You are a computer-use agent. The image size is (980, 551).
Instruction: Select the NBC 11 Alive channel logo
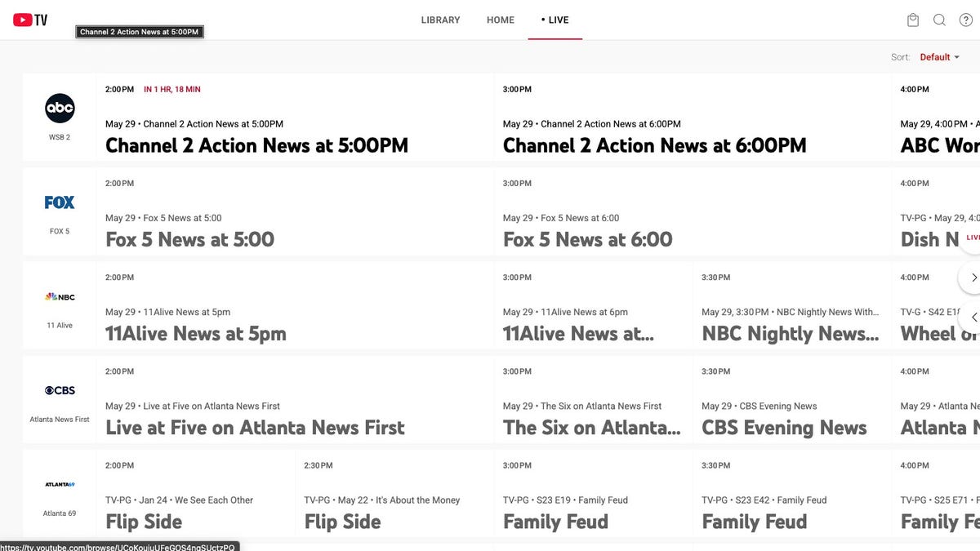point(60,297)
